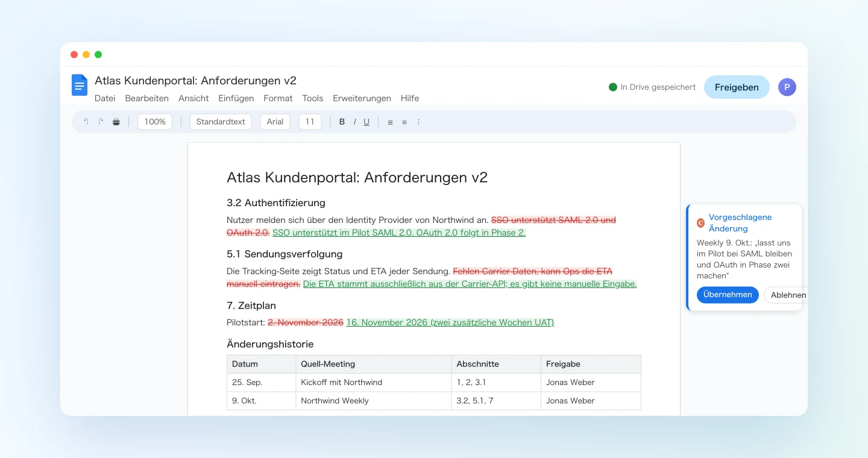Open the Ansicht menu

click(193, 98)
